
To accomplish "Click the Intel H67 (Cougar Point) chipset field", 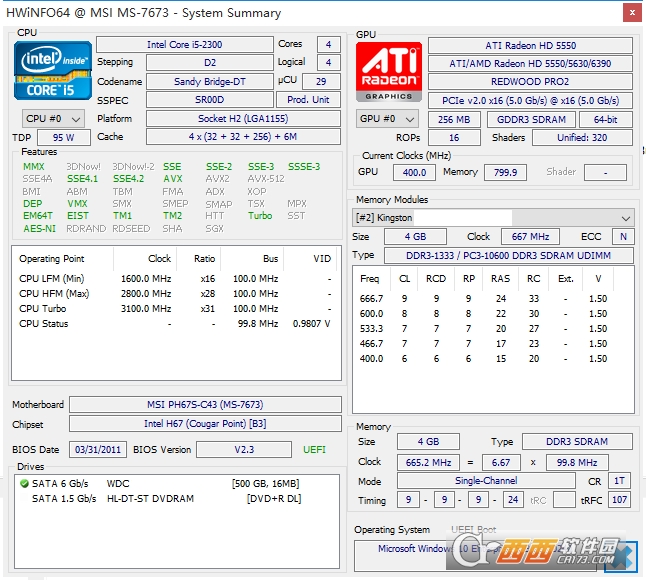I will (x=205, y=423).
